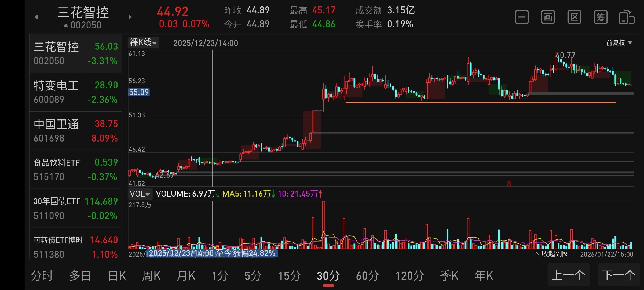Open the VOL indicator dropdown
644x290 pixels.
140,194
